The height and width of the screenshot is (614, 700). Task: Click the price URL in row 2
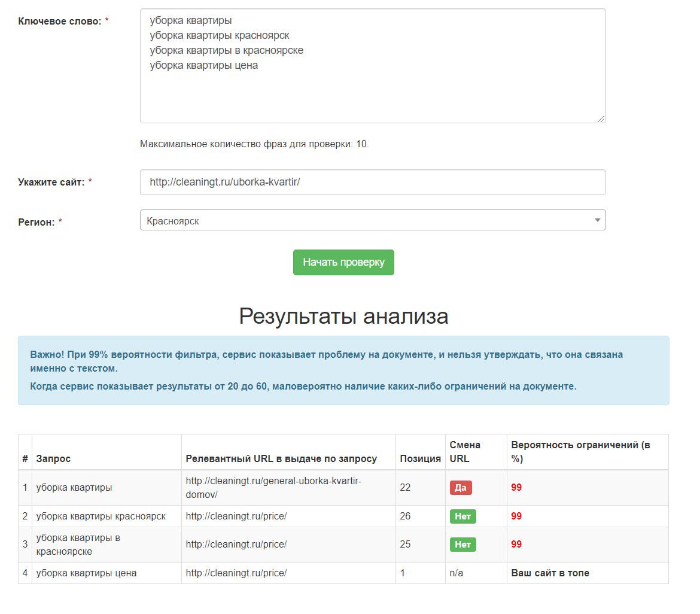click(x=236, y=516)
